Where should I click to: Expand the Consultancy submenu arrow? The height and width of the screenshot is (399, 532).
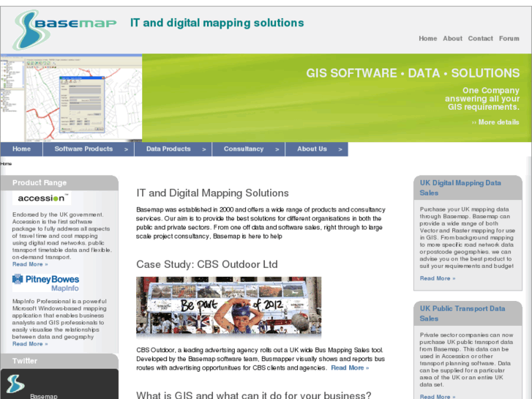click(277, 149)
